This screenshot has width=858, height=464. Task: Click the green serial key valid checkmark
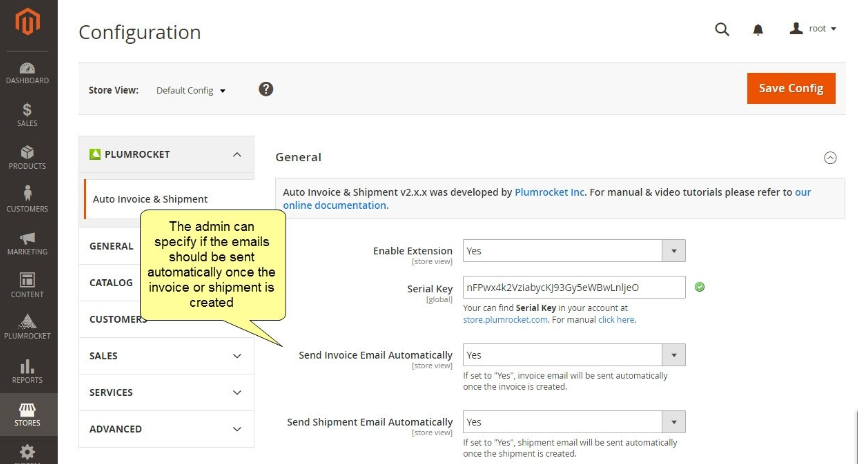click(x=699, y=287)
